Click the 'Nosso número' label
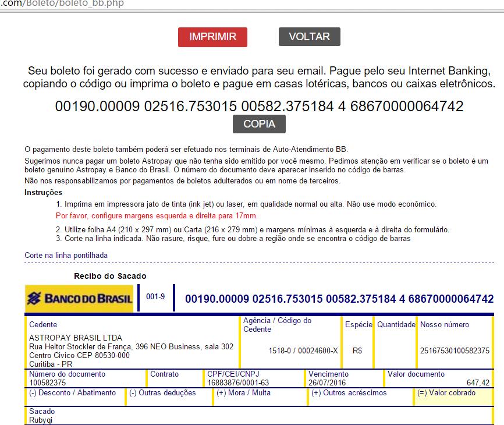Viewport: 504px width, 425px height. pyautogui.click(x=445, y=324)
